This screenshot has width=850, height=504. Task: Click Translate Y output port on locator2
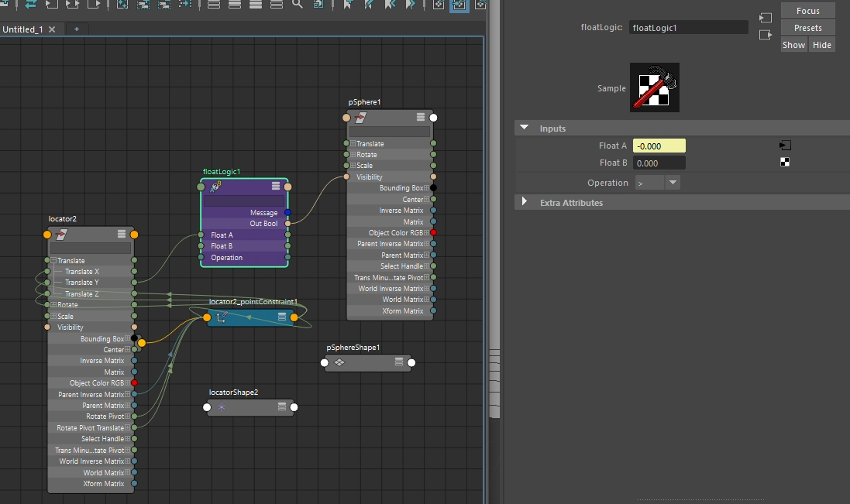tap(134, 282)
